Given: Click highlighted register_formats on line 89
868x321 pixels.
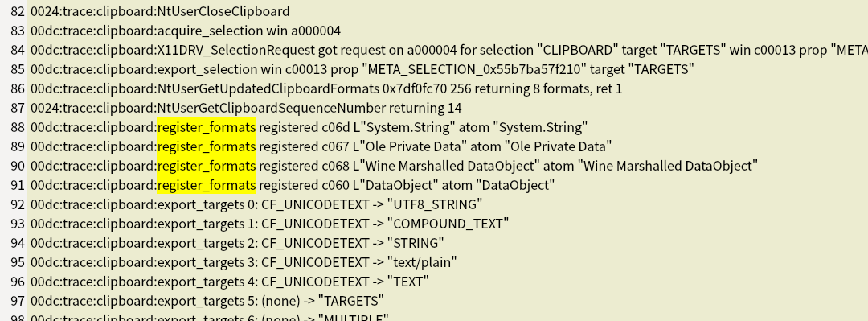Looking at the screenshot, I should 207,147.
